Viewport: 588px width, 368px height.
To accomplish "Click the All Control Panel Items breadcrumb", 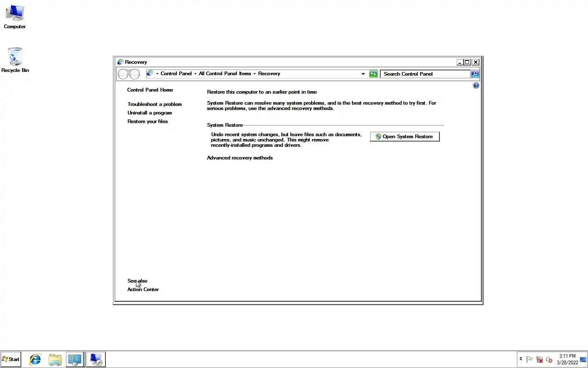I will click(x=225, y=74).
